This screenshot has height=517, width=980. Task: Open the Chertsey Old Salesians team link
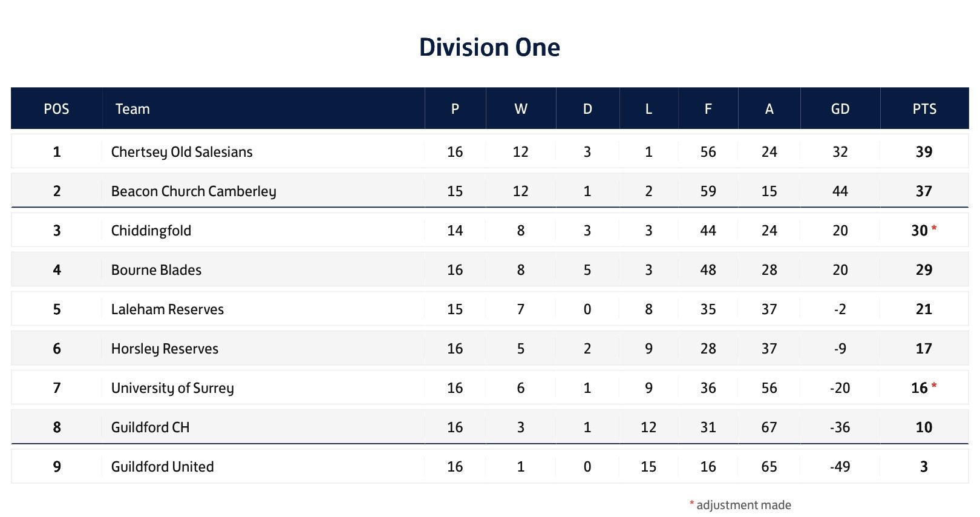(x=181, y=152)
